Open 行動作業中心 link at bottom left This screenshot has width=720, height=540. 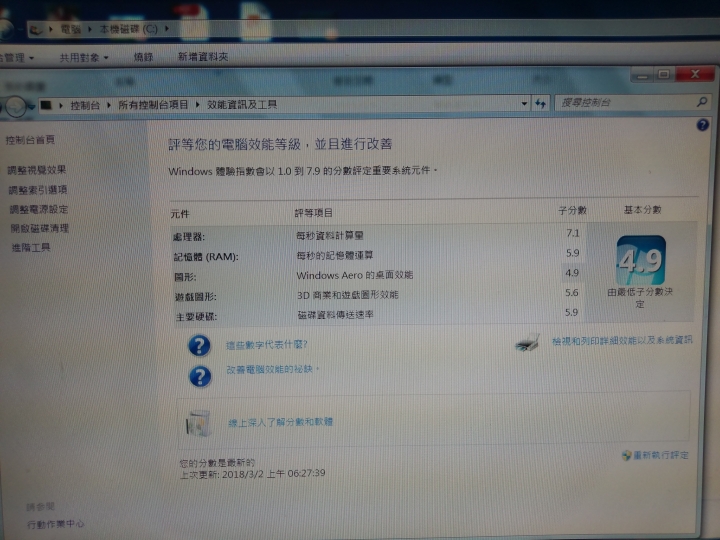tap(56, 524)
